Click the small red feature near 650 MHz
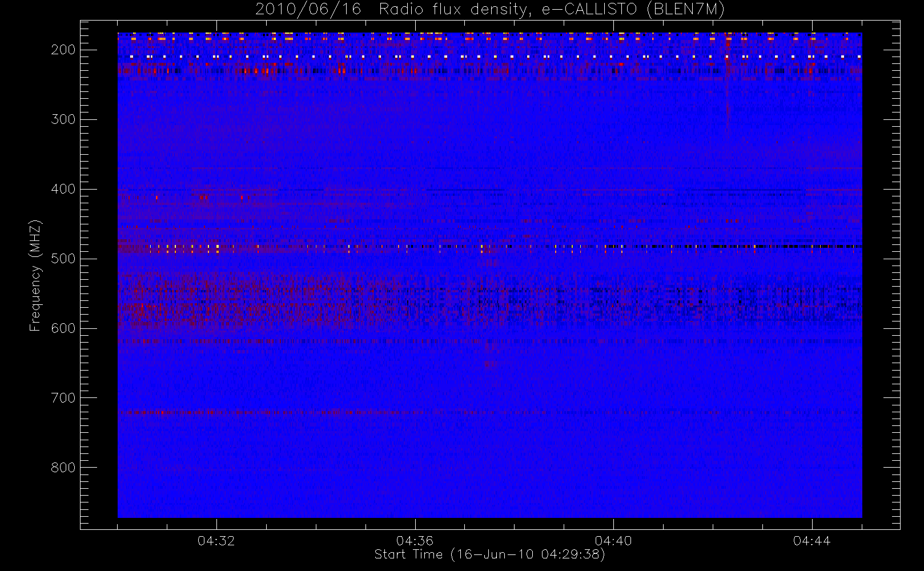This screenshot has width=924, height=571. 489,363
